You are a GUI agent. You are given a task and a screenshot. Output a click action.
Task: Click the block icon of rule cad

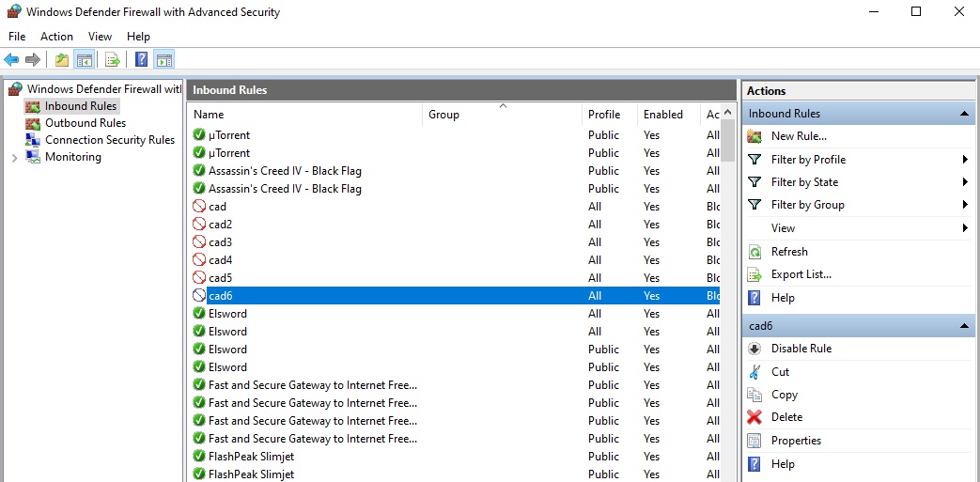pos(199,207)
